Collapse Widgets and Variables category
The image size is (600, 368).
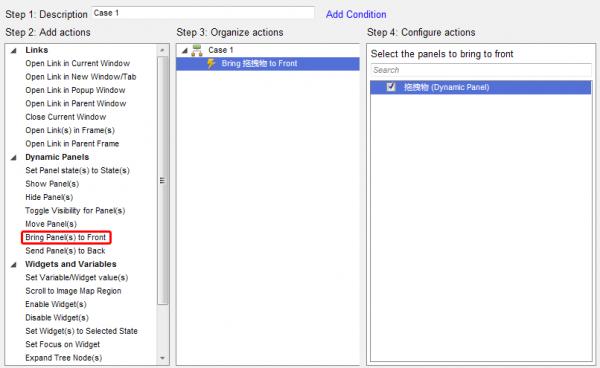14,265
